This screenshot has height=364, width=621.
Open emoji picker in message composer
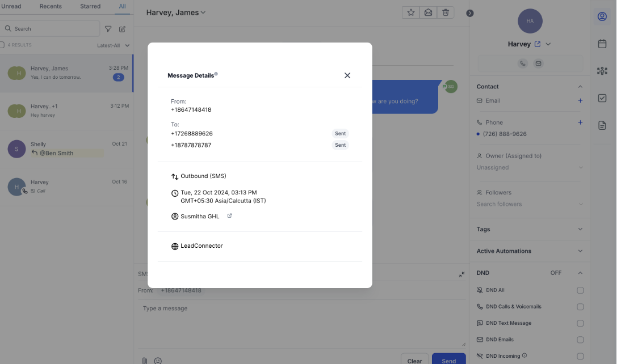coord(158,361)
